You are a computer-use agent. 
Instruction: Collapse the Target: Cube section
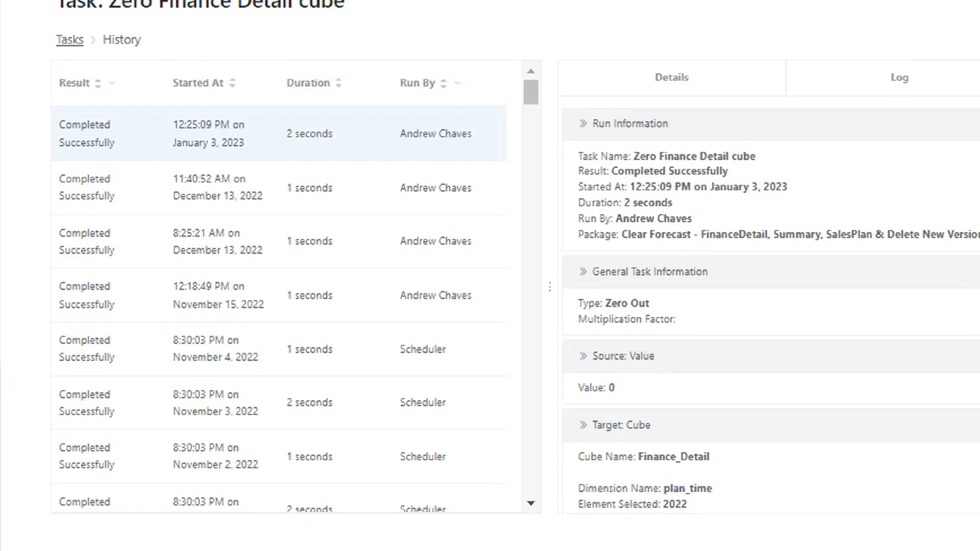click(x=583, y=425)
